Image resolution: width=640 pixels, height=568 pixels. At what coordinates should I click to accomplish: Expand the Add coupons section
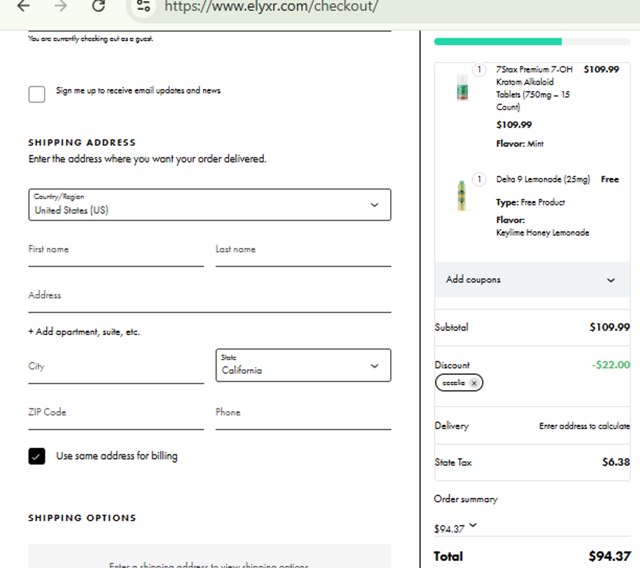point(532,280)
